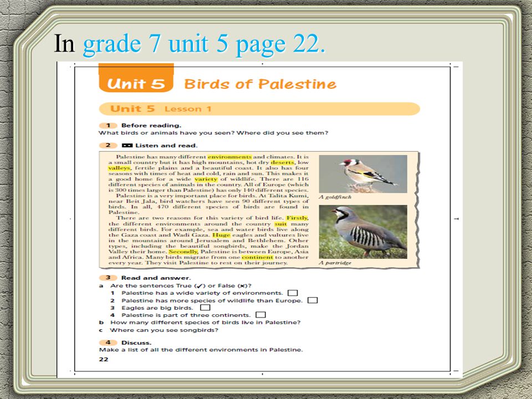Click the highlighted word 'environments'

(x=229, y=157)
